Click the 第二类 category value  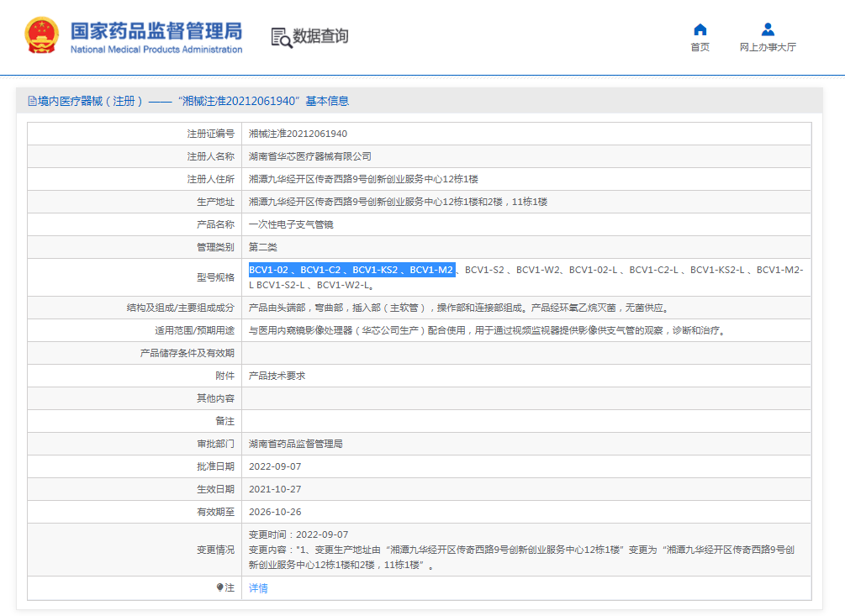(263, 247)
